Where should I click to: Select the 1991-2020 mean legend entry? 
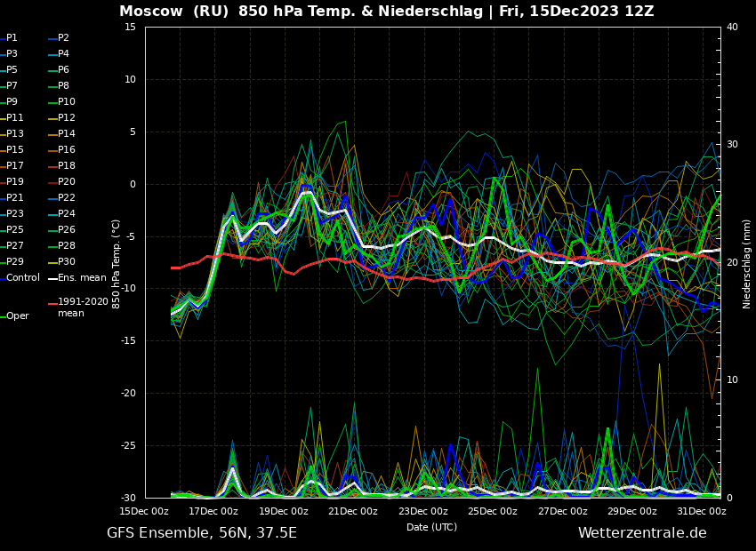tap(82, 307)
